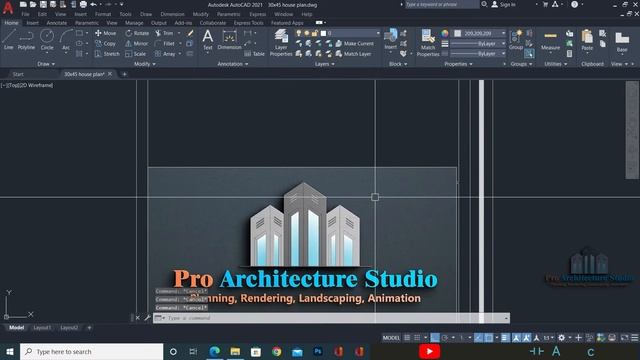640x360 pixels.
Task: Activate the Scale command
Action: [x=136, y=53]
